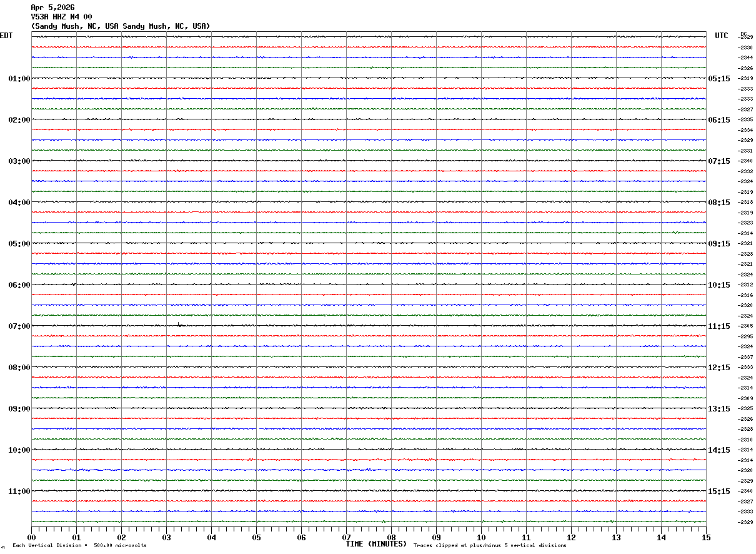The image size is (756, 554).
Task: Click the DC value -2295
Action: tap(745, 336)
